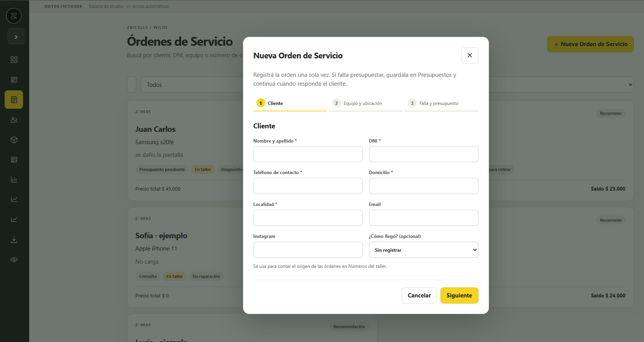
Task: Select the highlighted yellow orders icon
Action: tap(14, 100)
